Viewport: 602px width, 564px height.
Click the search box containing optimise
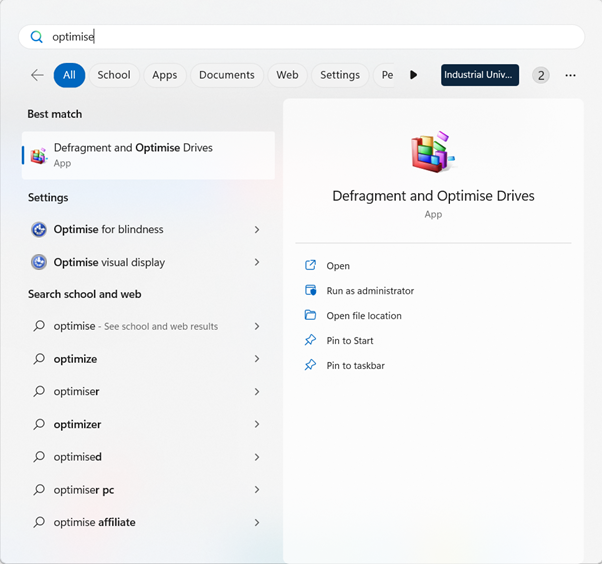tap(300, 37)
